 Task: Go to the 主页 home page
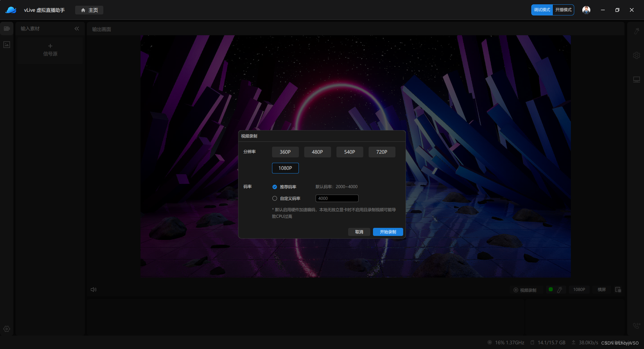(x=89, y=10)
